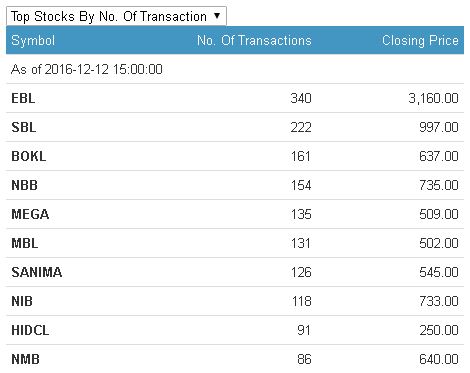Screen dimensions: 470x373
Task: Open the EBL stock symbol
Action: pos(23,98)
